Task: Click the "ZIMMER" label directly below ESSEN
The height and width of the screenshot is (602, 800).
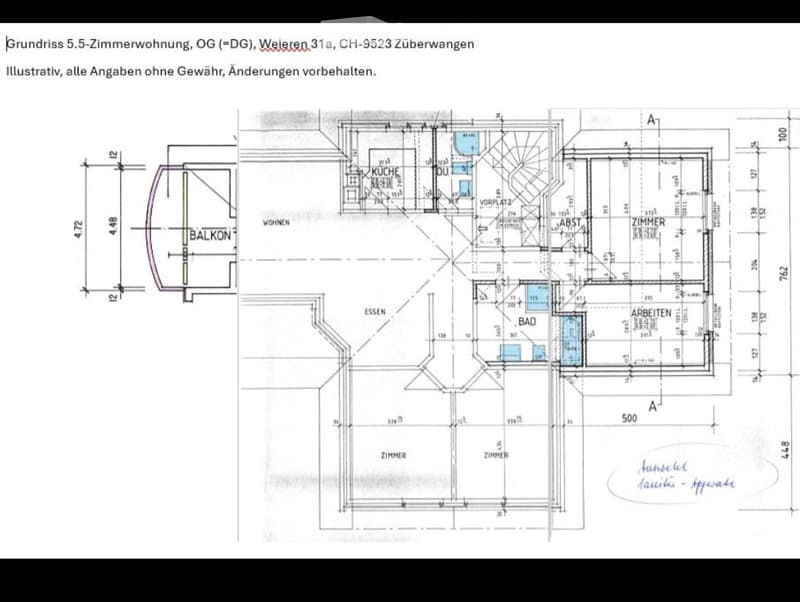Action: [x=393, y=455]
